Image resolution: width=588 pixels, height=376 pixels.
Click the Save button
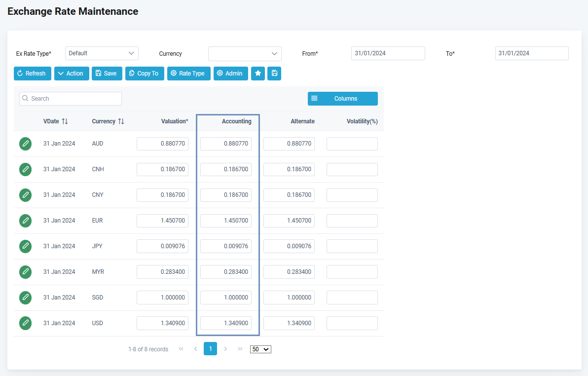[x=107, y=74]
